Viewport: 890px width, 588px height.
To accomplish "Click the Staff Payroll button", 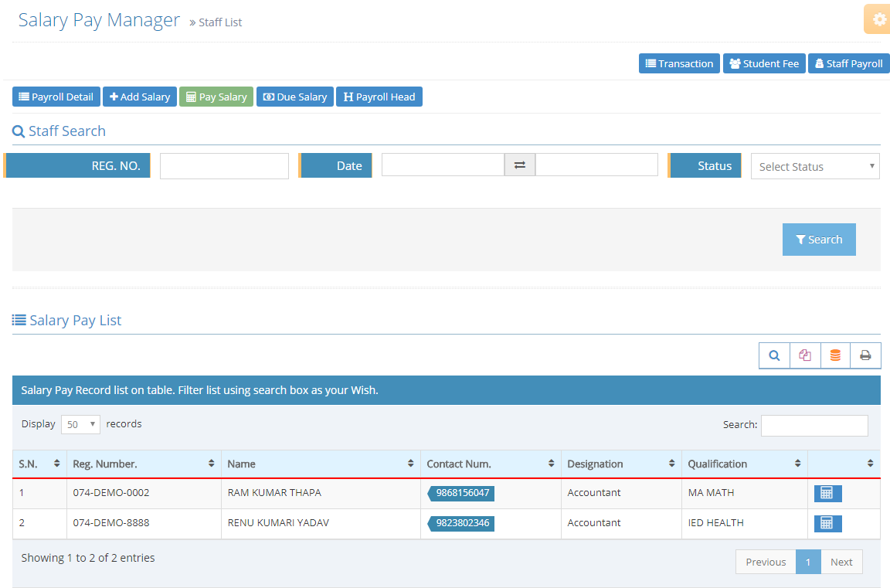I will 848,63.
